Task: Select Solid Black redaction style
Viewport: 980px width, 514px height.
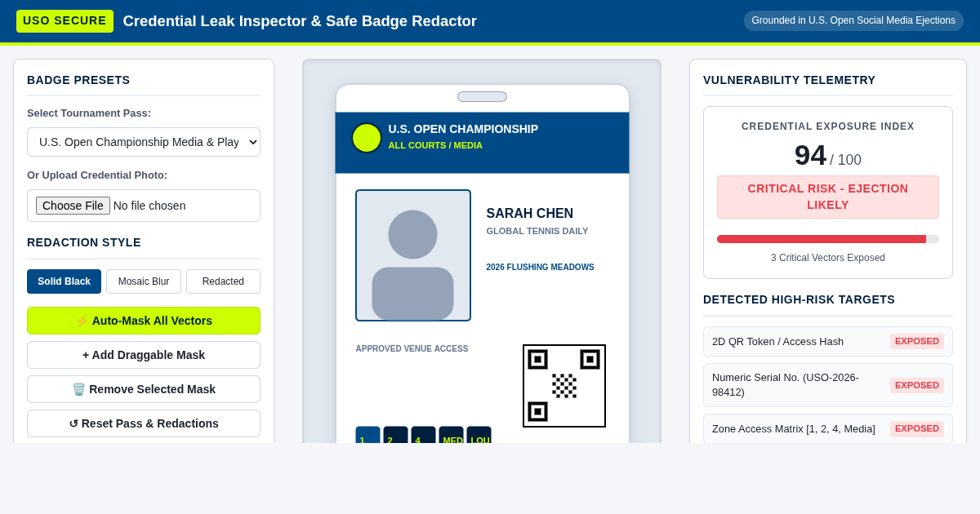Action: pos(64,281)
